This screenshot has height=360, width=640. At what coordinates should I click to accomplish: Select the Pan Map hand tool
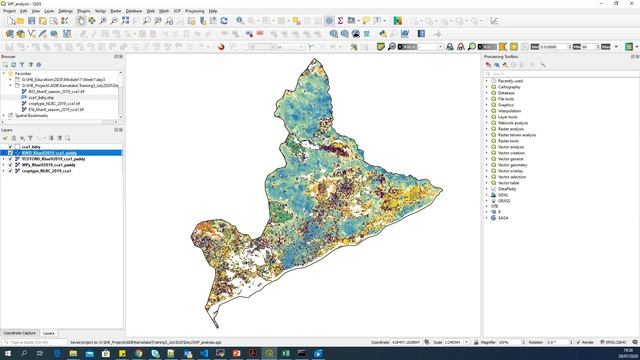pos(81,21)
